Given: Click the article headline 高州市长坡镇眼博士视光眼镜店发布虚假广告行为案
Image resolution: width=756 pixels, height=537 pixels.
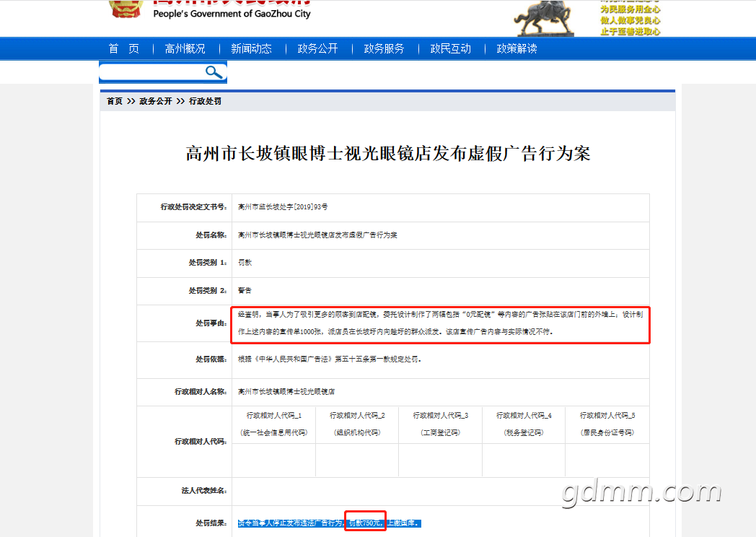Looking at the screenshot, I should tap(388, 154).
